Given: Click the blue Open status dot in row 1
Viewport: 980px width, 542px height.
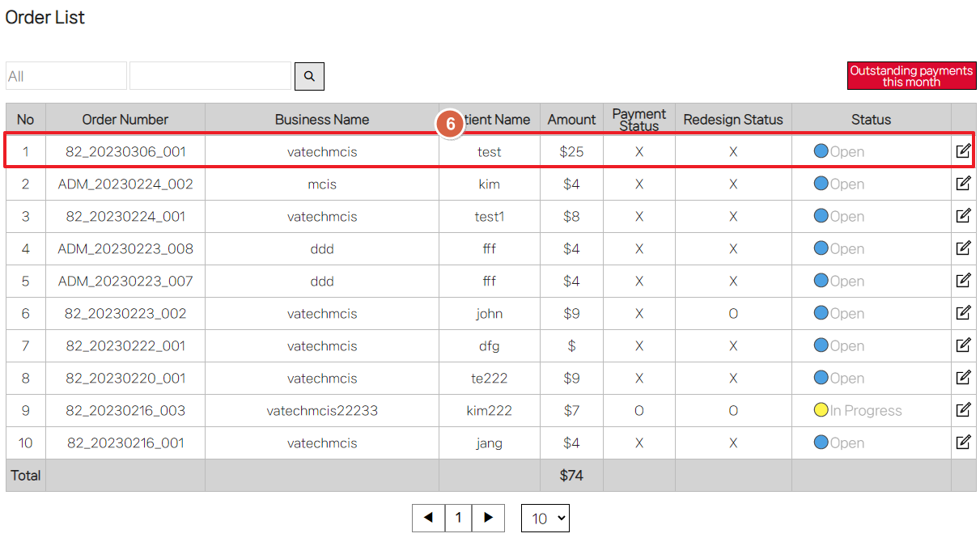Looking at the screenshot, I should tap(821, 151).
